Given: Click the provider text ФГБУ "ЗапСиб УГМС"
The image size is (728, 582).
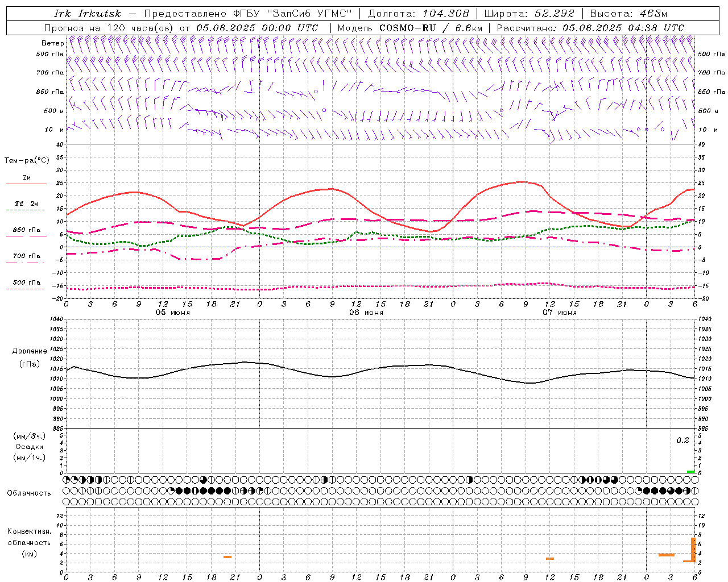Looking at the screenshot, I should [292, 14].
